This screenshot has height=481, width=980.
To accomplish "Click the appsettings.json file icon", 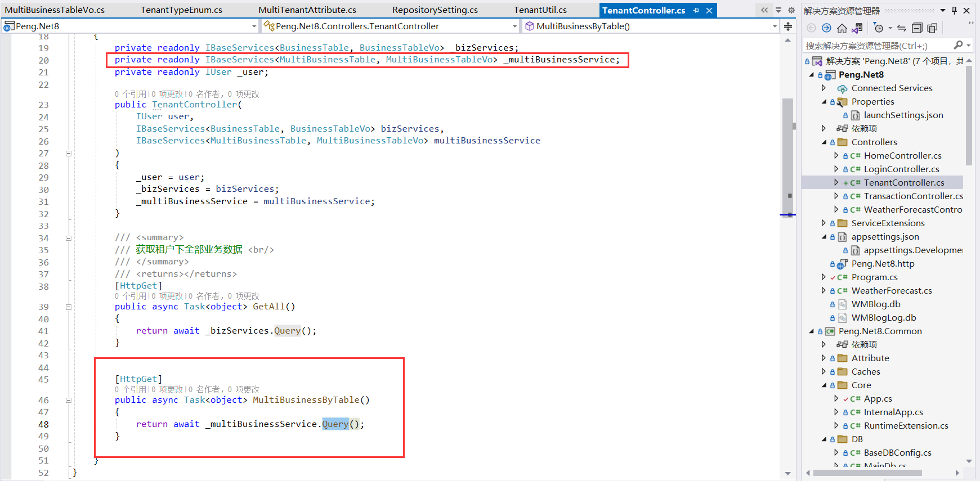I will 842,237.
